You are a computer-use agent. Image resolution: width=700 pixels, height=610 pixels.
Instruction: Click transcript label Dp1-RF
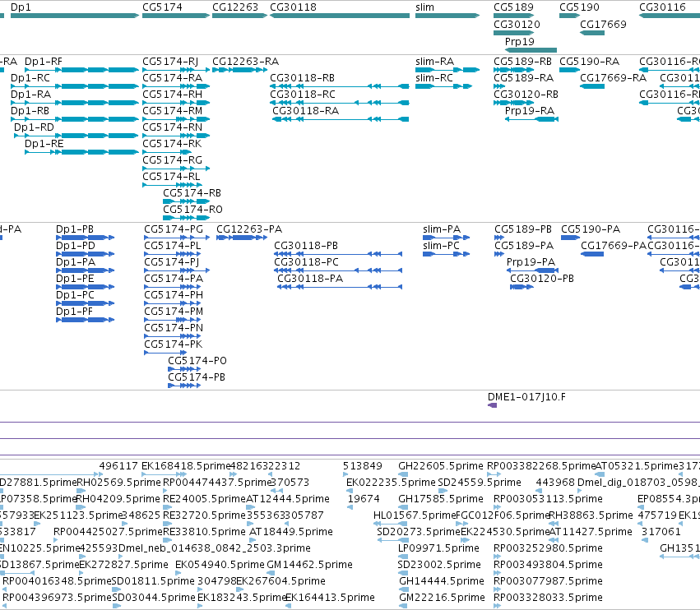point(44,61)
